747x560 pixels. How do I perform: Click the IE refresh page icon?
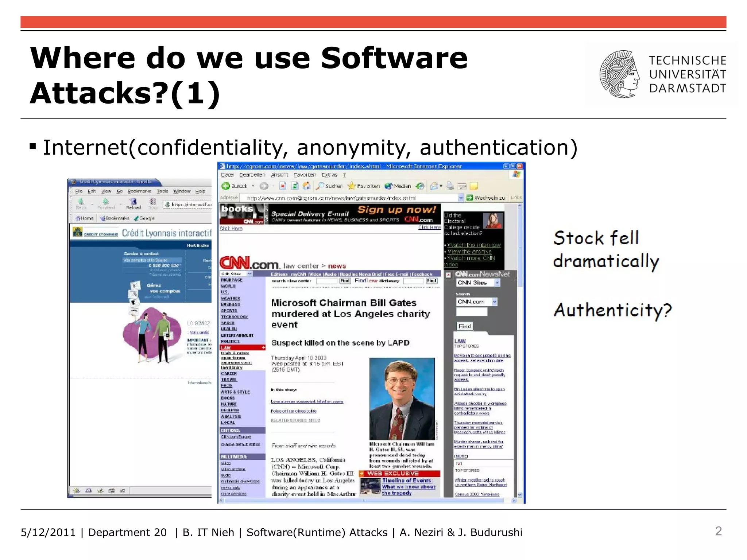pos(295,186)
